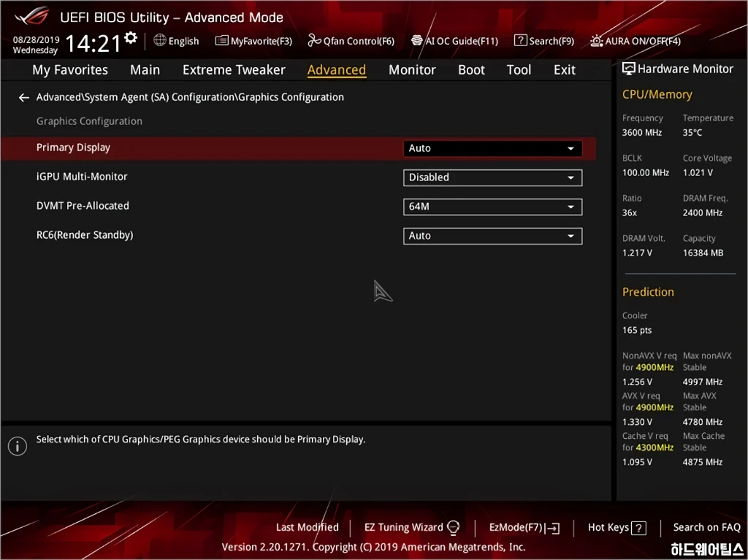Click the 1.330 V AVX voltage value
This screenshot has height=560, width=748.
637,422
